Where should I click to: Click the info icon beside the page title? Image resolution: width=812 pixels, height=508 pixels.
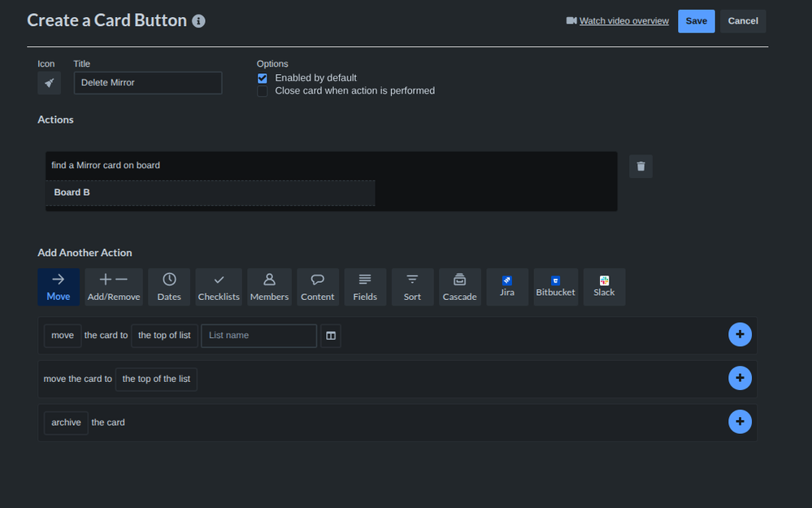198,20
